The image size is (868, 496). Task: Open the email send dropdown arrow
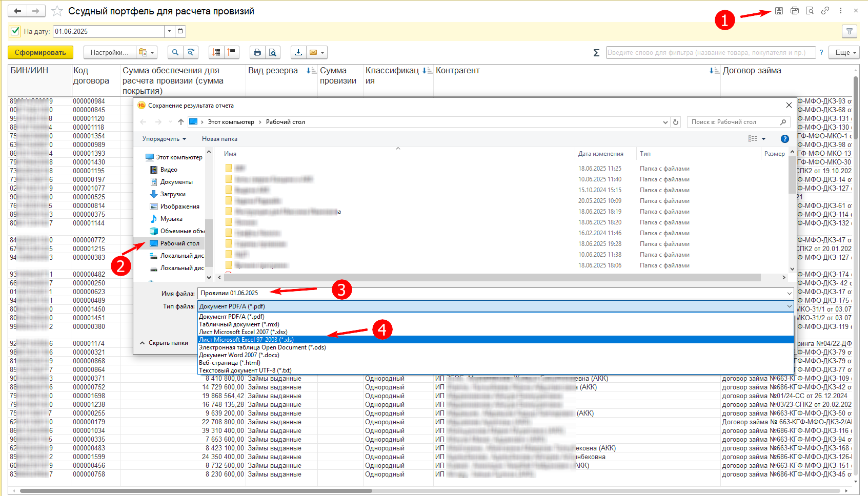pyautogui.click(x=323, y=52)
